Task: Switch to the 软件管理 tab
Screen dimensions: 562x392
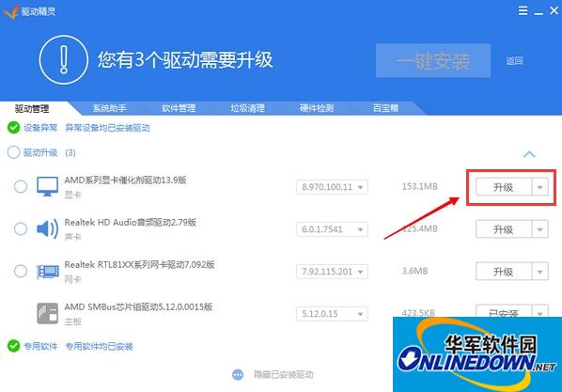Action: [x=179, y=108]
